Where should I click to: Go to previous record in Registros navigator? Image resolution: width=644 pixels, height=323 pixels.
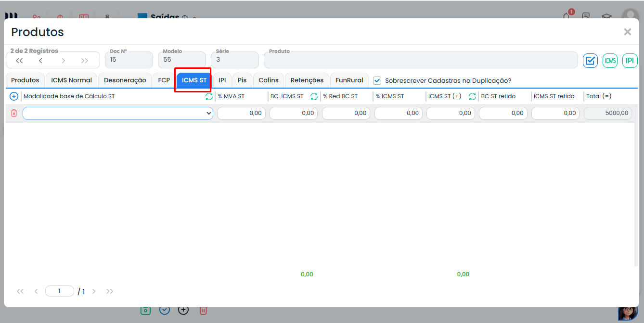41,61
